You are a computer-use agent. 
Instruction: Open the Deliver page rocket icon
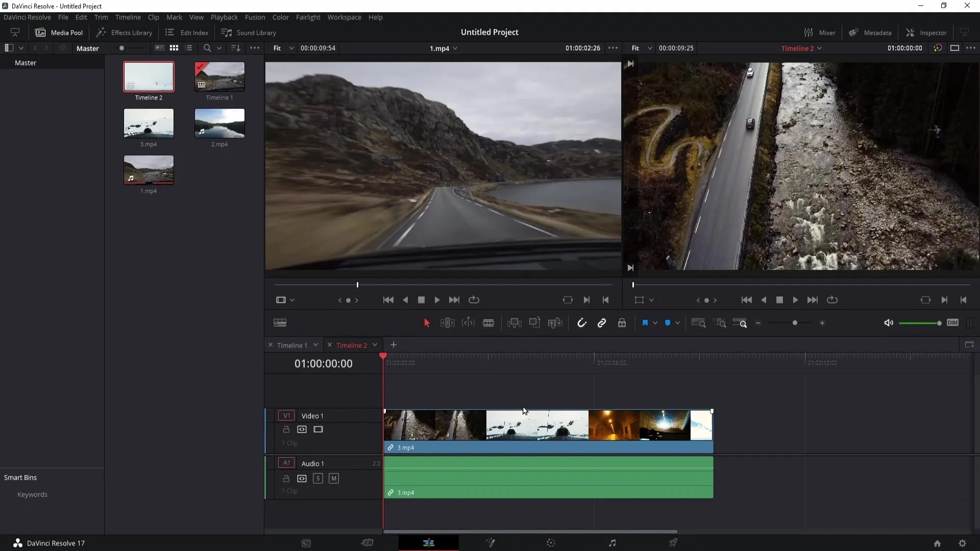tap(673, 543)
